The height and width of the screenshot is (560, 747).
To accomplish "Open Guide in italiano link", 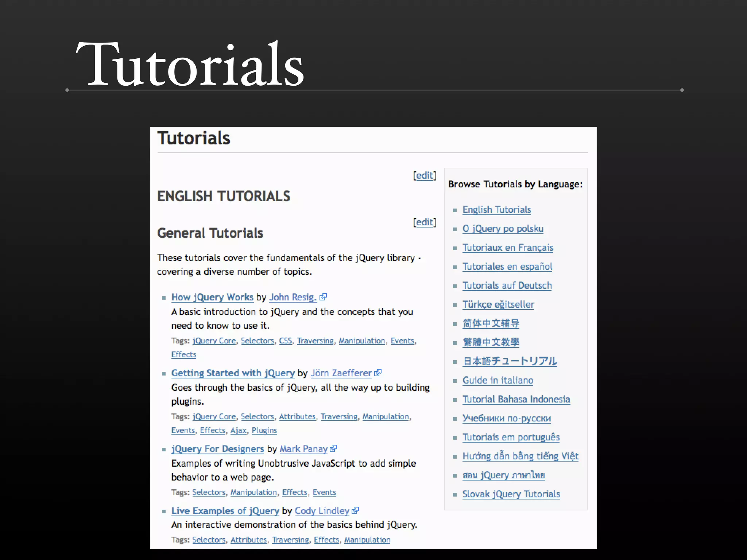I will click(498, 381).
